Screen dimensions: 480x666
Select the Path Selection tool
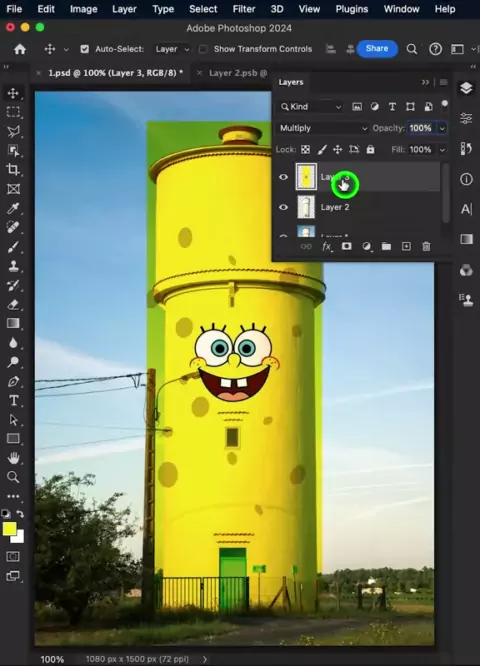click(x=13, y=420)
